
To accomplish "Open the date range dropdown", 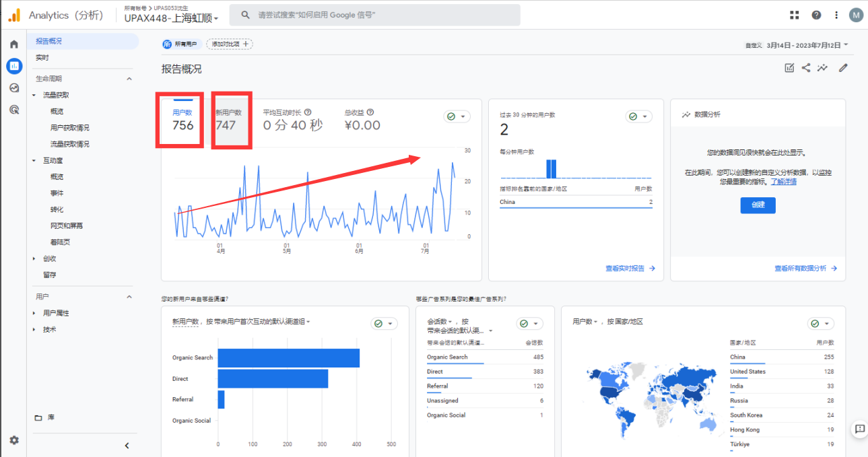I will click(x=797, y=45).
